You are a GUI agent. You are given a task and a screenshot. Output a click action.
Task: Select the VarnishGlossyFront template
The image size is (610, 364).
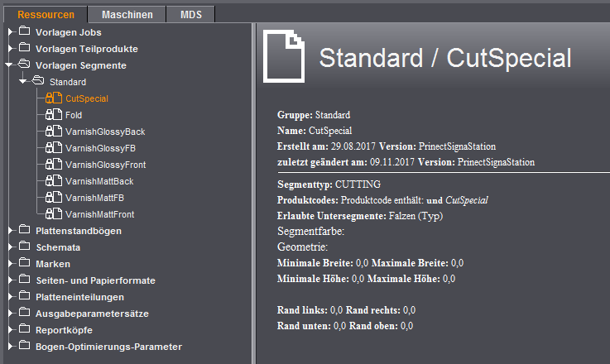105,165
